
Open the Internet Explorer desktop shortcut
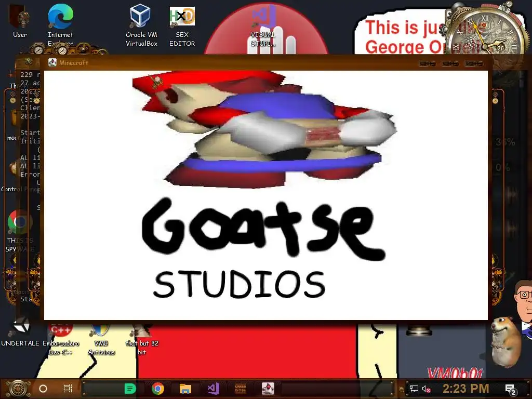60,24
